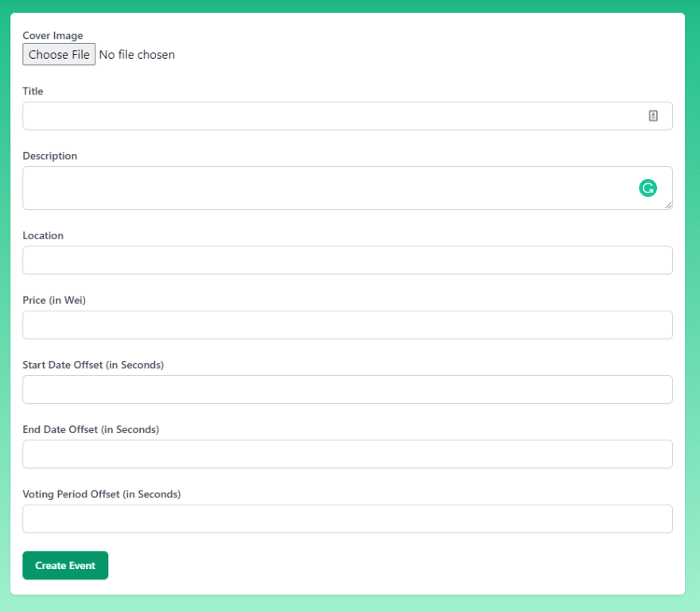Click 'Voting Period Offset (in Seconds)' label
This screenshot has height=612, width=700.
click(x=102, y=494)
